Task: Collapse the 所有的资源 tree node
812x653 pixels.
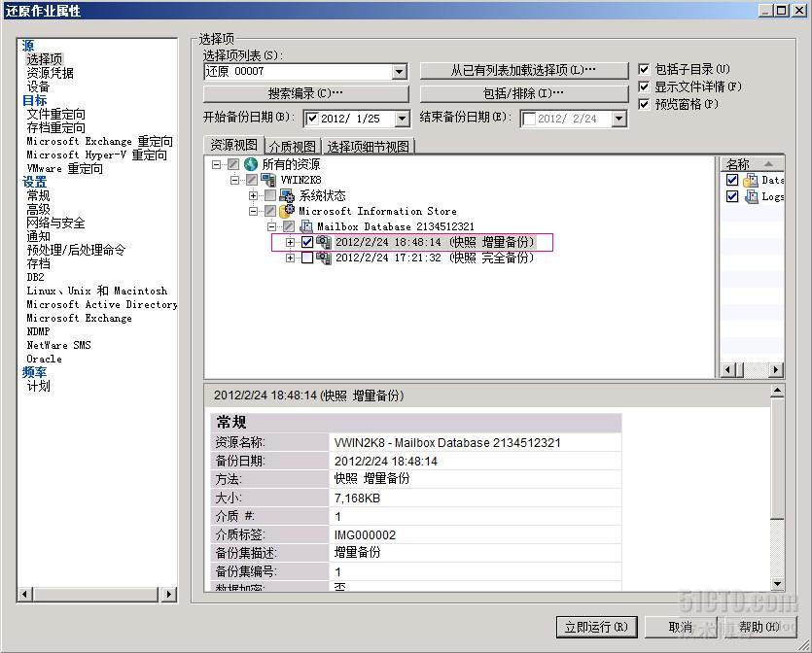Action: pyautogui.click(x=217, y=164)
